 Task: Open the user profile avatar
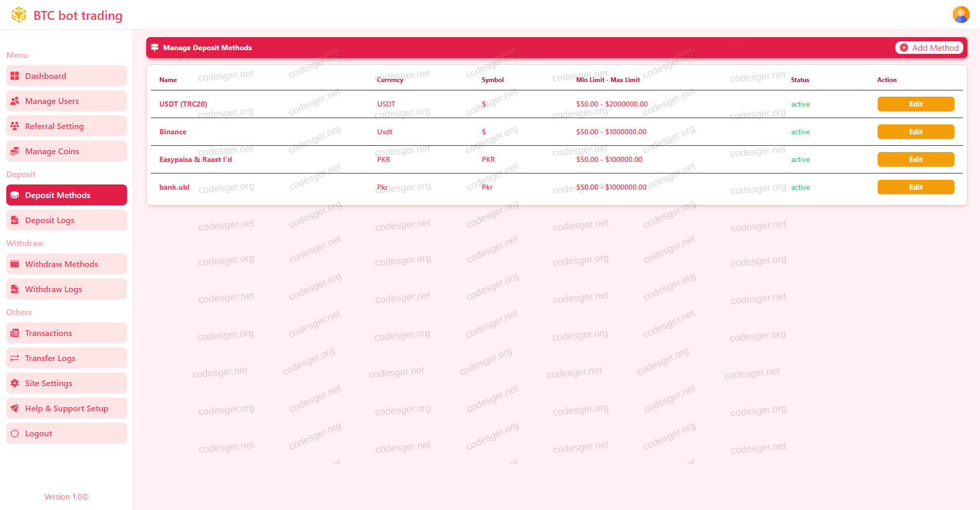point(961,15)
